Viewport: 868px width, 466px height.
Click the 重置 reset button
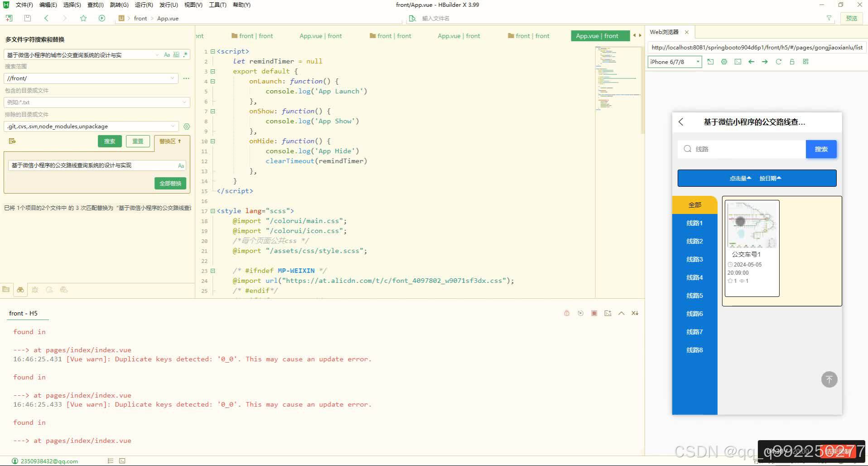(x=138, y=141)
